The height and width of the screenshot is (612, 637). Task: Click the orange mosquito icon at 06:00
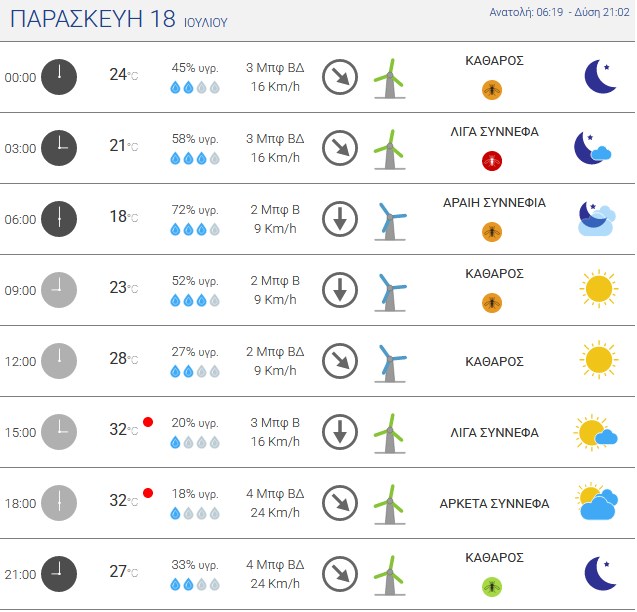(492, 232)
